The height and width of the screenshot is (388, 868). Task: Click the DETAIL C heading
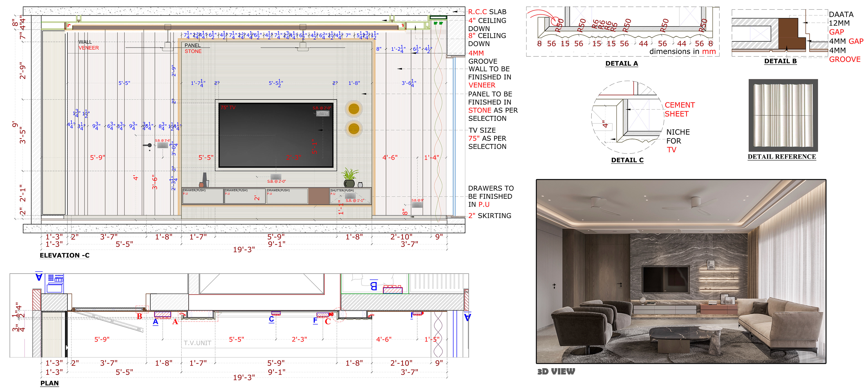[x=627, y=160]
